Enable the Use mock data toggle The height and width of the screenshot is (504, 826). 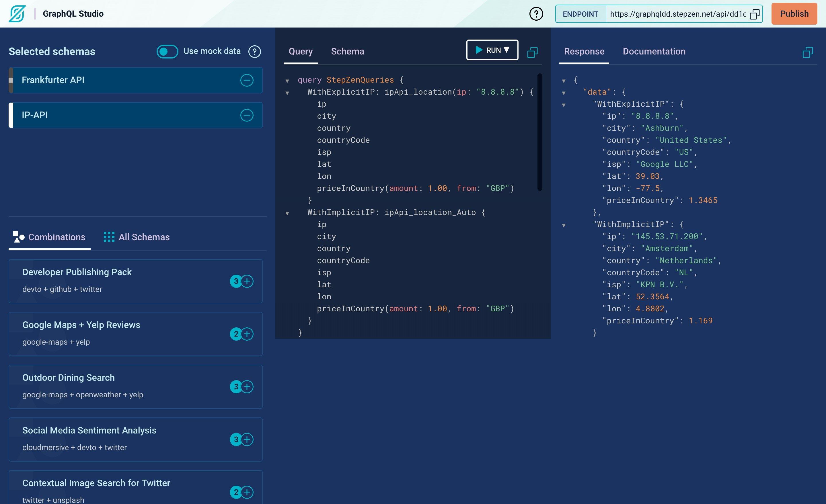point(167,51)
